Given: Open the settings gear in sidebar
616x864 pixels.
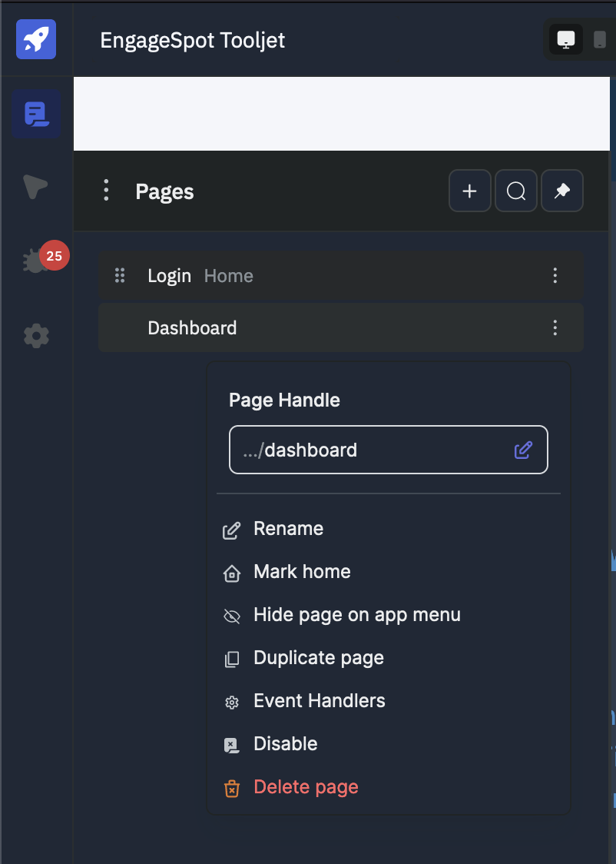Looking at the screenshot, I should (36, 336).
